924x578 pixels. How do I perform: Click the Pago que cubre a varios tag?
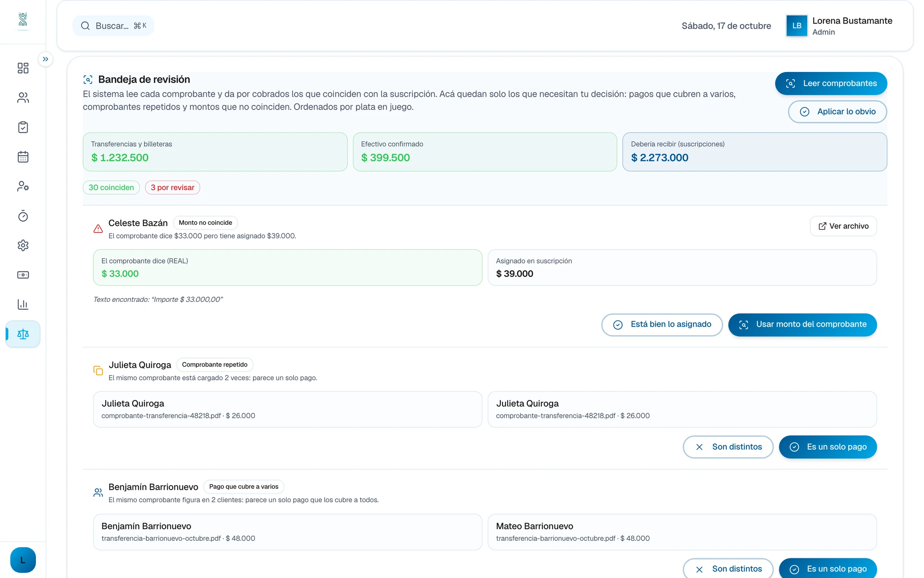[x=243, y=487]
